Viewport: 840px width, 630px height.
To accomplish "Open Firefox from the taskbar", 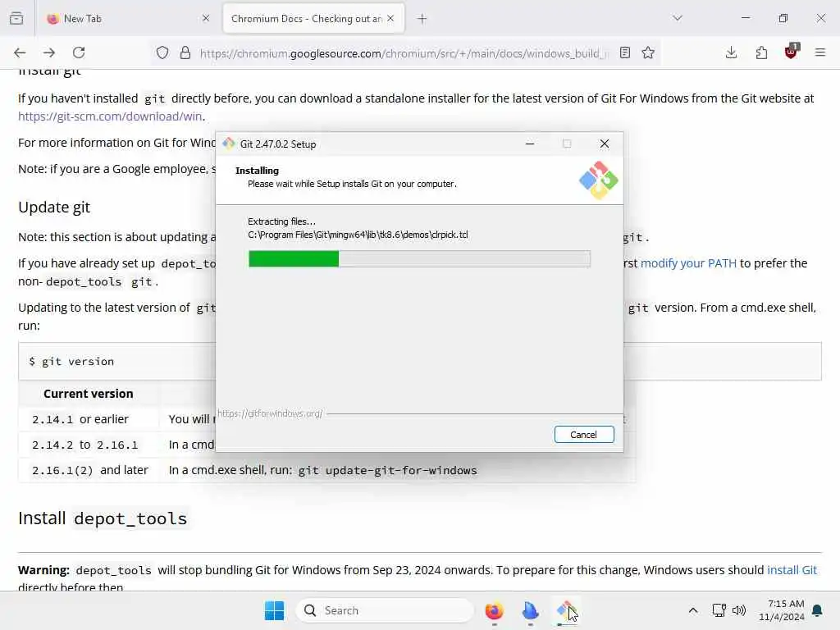I will click(494, 610).
